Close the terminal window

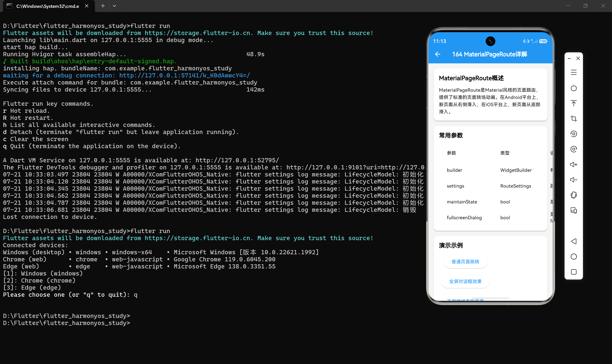coord(603,6)
